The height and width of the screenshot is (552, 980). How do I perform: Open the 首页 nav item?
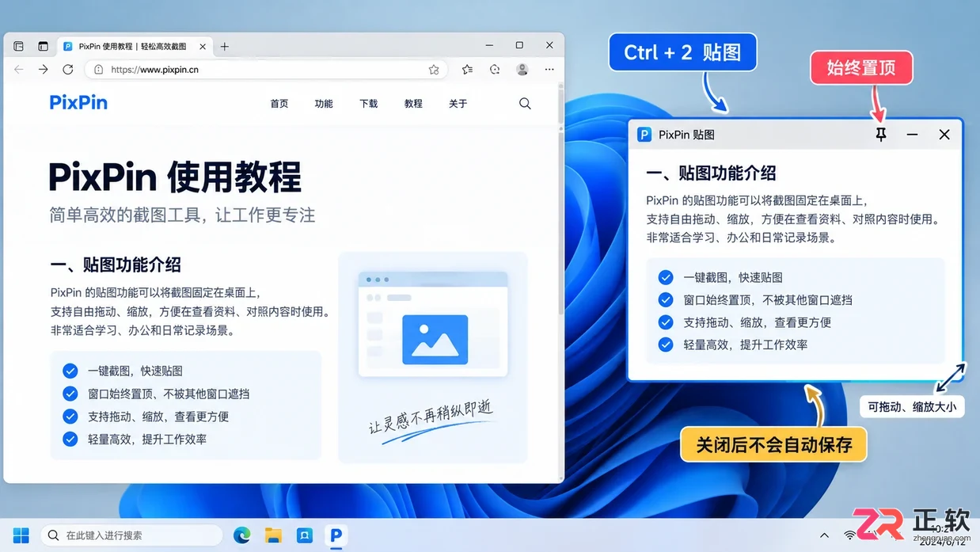[x=279, y=104]
